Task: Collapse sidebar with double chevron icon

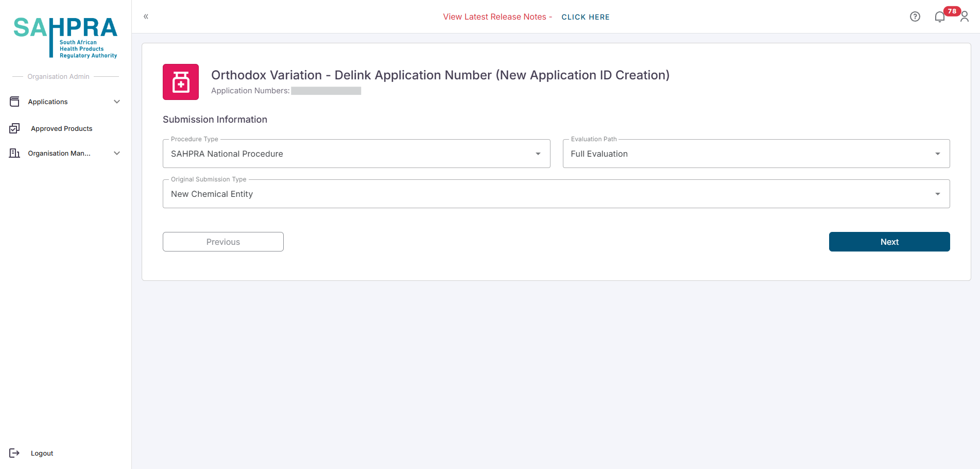Action: [146, 16]
